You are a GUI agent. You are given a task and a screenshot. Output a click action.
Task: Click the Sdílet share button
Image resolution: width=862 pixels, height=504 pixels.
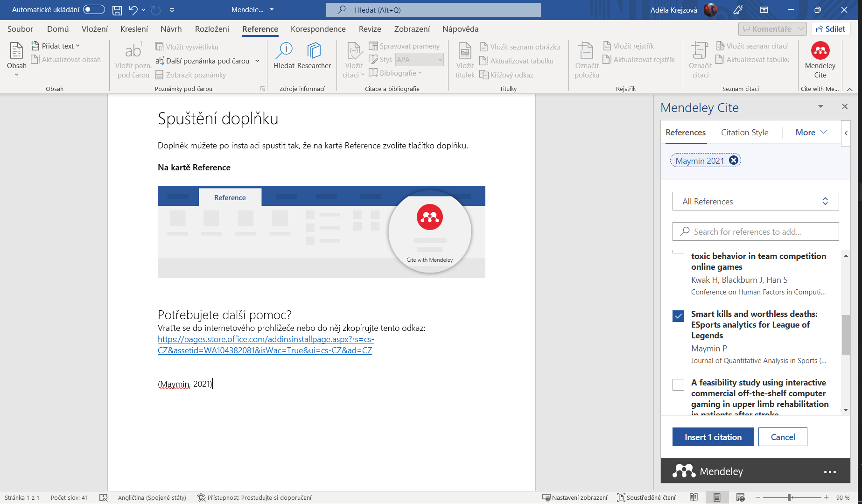pos(831,29)
